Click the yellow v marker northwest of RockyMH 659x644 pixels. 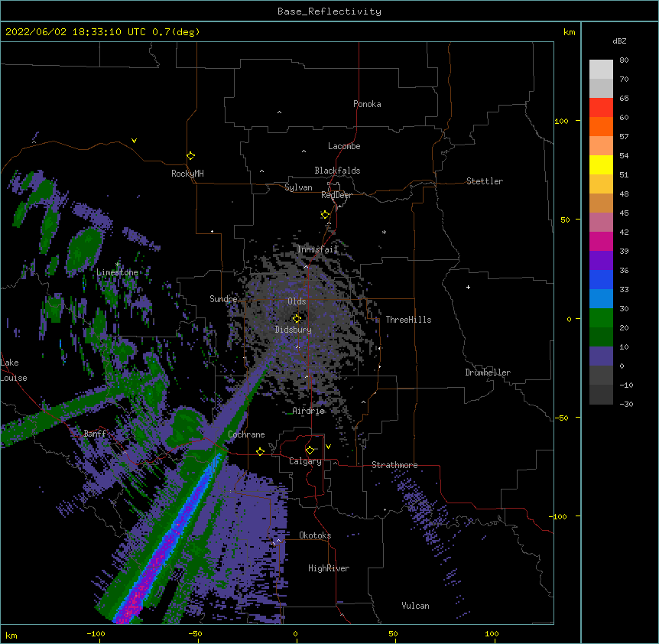[134, 141]
